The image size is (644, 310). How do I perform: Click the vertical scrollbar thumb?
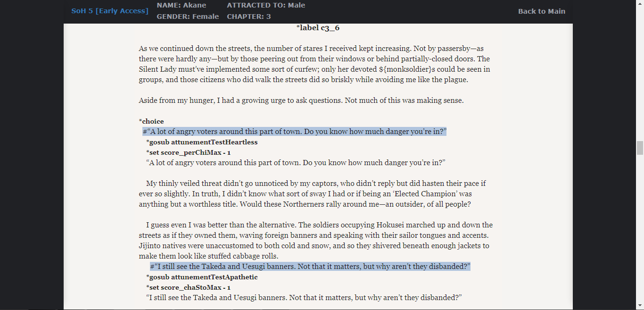click(x=640, y=148)
